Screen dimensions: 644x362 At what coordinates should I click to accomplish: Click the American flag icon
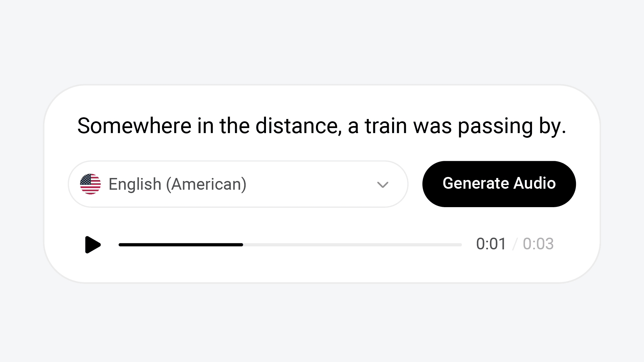(x=90, y=184)
